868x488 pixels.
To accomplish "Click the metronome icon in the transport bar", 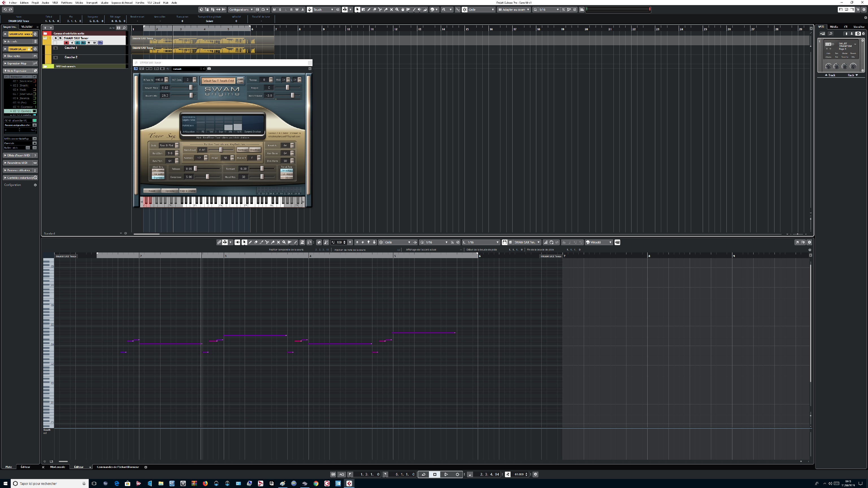I will point(333,474).
